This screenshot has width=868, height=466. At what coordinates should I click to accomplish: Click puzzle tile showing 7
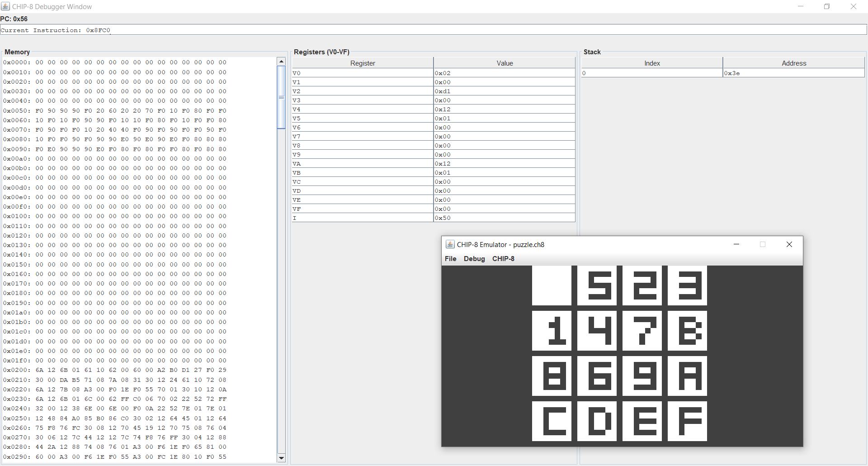pos(642,331)
